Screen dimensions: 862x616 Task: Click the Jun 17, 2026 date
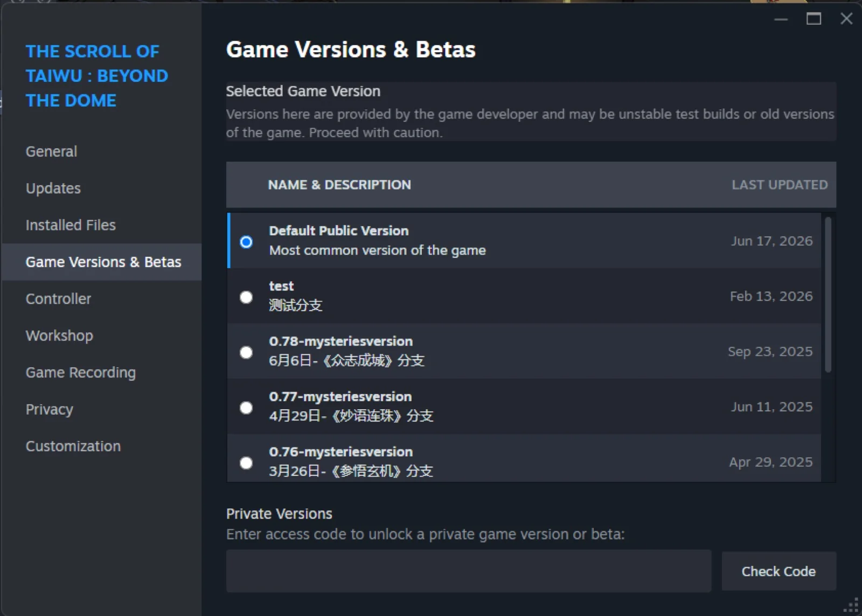771,241
